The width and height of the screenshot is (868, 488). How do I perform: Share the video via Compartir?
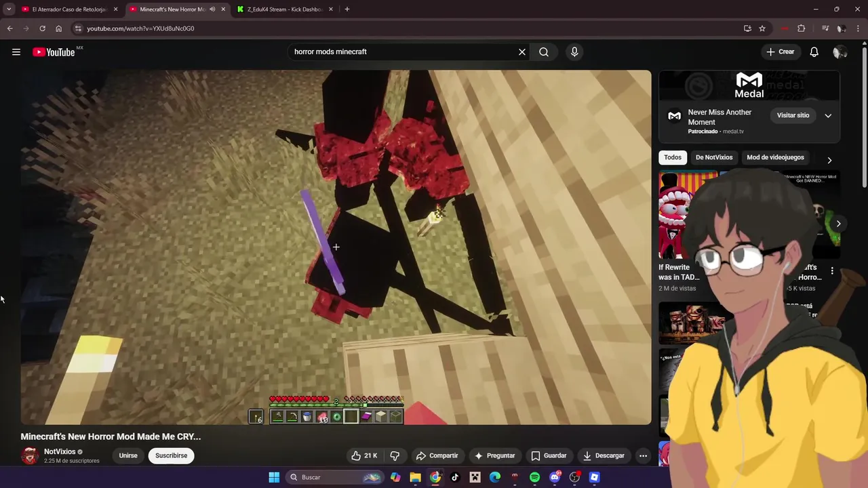(437, 455)
